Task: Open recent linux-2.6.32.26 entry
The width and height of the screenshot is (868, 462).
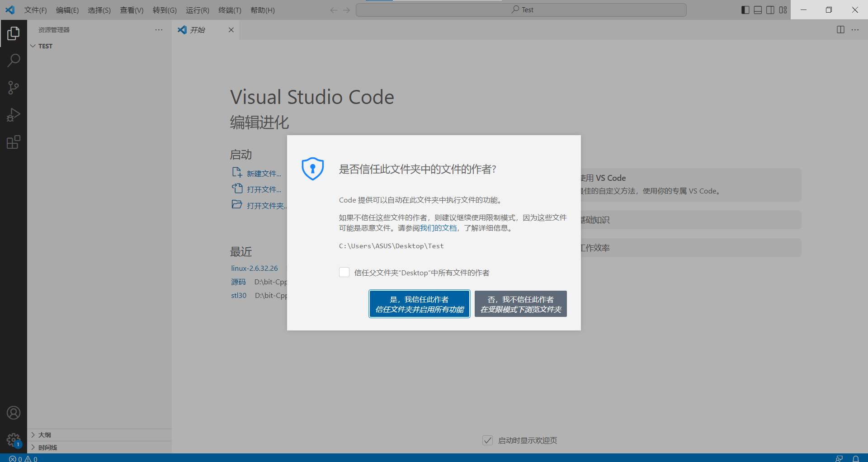Action: pyautogui.click(x=255, y=268)
